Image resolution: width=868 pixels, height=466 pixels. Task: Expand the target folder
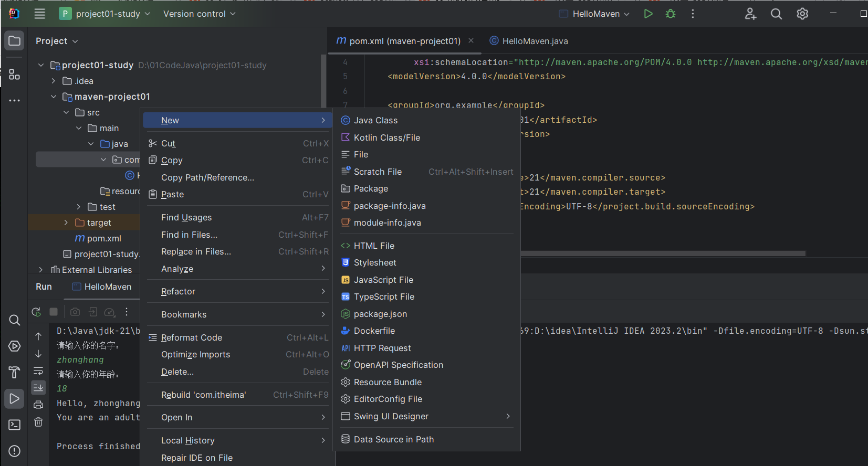(66, 223)
